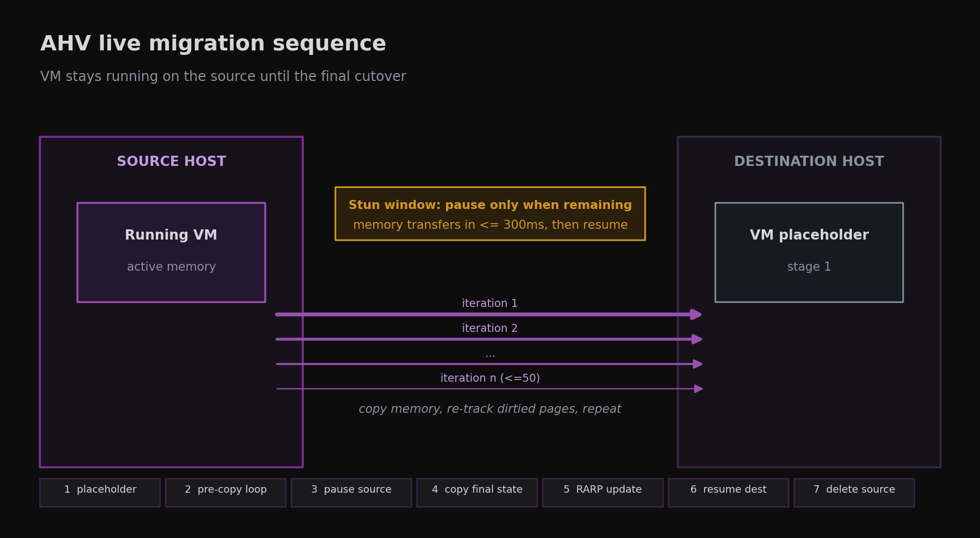Click the ellipsis label between iterations

point(490,355)
